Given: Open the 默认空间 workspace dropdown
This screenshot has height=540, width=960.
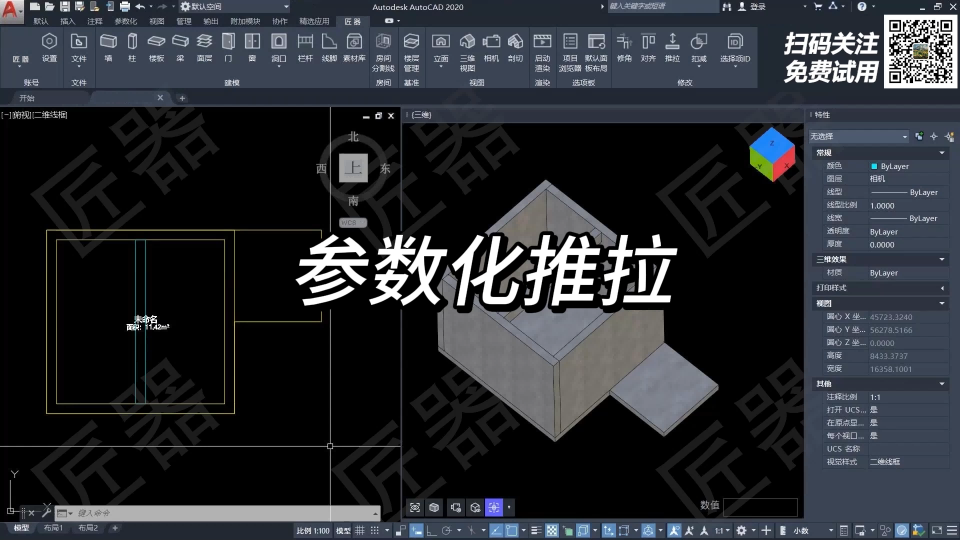Looking at the screenshot, I should pyautogui.click(x=235, y=7).
